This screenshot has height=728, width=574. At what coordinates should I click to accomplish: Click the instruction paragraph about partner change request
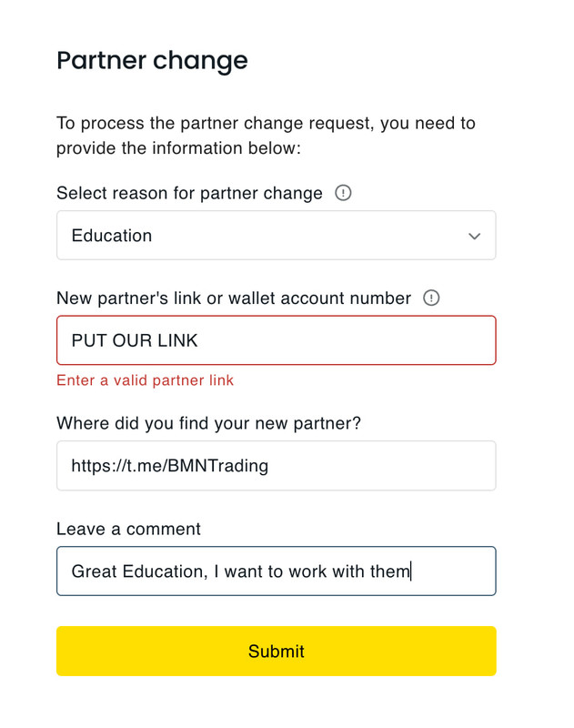tap(266, 135)
